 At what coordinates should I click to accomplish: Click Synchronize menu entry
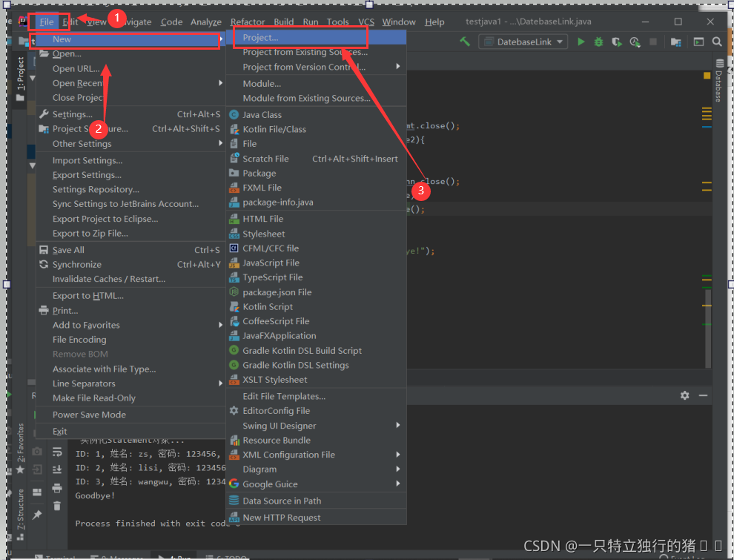130,265
